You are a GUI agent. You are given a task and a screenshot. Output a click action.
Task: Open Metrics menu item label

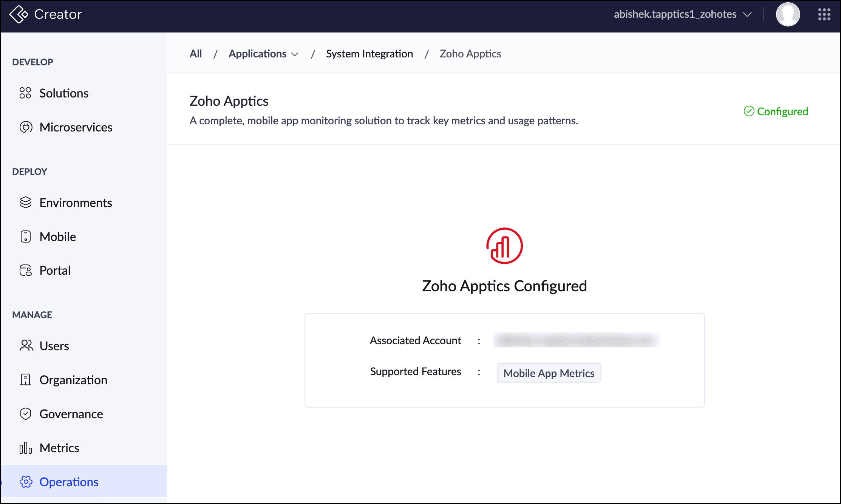59,448
